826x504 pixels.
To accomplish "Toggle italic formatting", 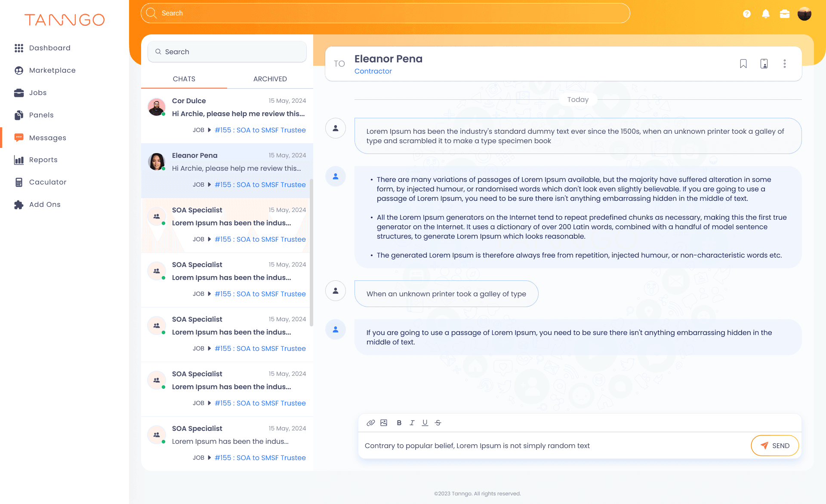I will point(412,423).
